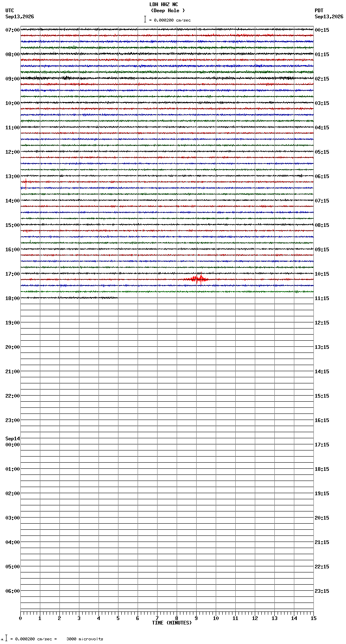The width and height of the screenshot is (346, 644).
Task: Click the minute 12 axis tick label
Action: pos(255,618)
